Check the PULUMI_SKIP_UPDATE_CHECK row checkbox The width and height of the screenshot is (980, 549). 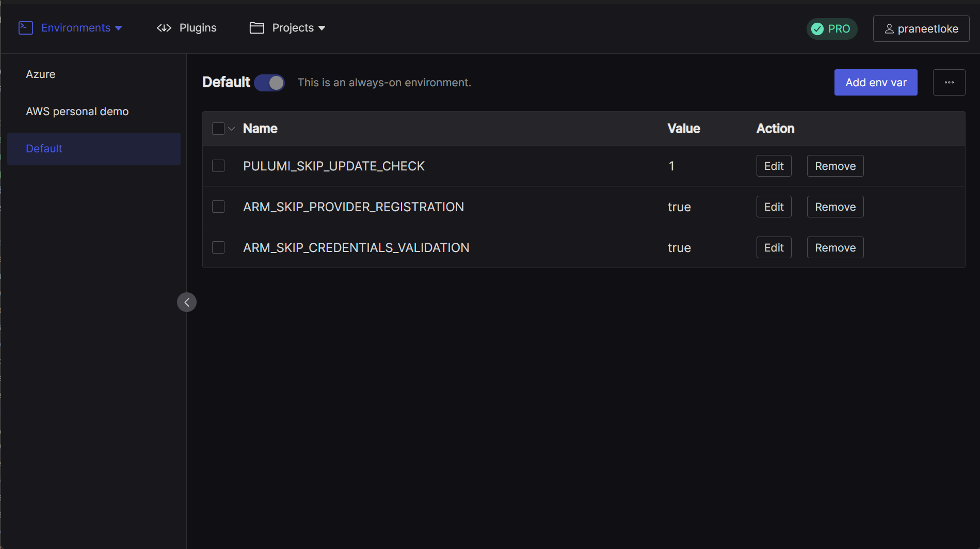(x=218, y=166)
